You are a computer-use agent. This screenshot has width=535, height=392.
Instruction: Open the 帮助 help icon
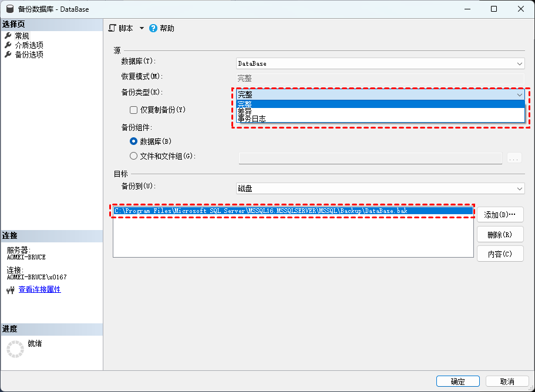pyautogui.click(x=153, y=28)
